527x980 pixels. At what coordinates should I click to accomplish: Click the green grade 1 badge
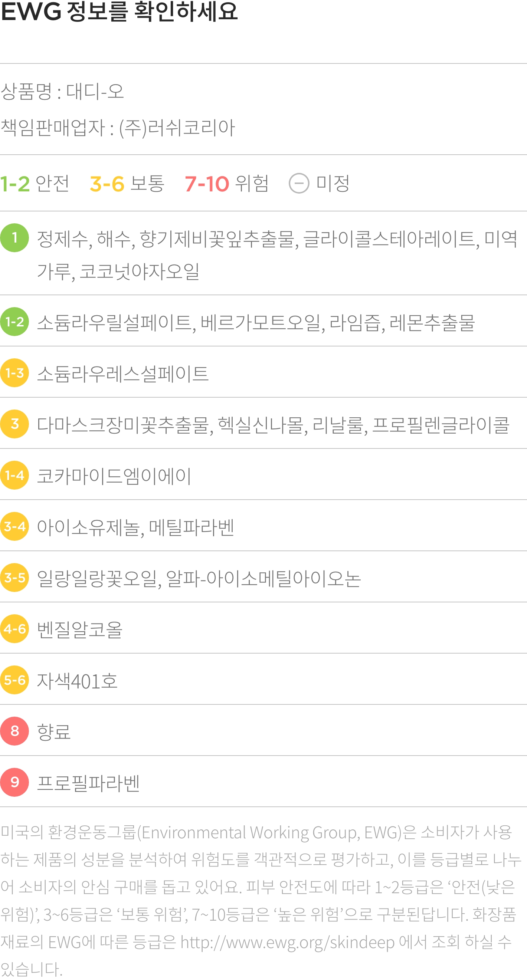click(x=14, y=238)
